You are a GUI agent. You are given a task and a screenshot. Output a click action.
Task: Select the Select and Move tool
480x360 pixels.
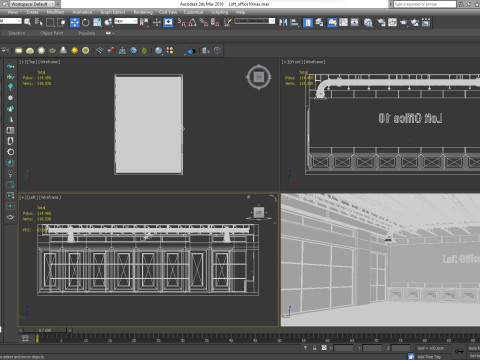[74, 22]
